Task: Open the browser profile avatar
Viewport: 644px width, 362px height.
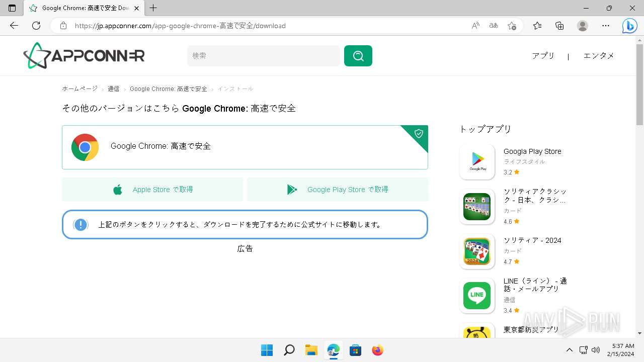Action: [583, 26]
